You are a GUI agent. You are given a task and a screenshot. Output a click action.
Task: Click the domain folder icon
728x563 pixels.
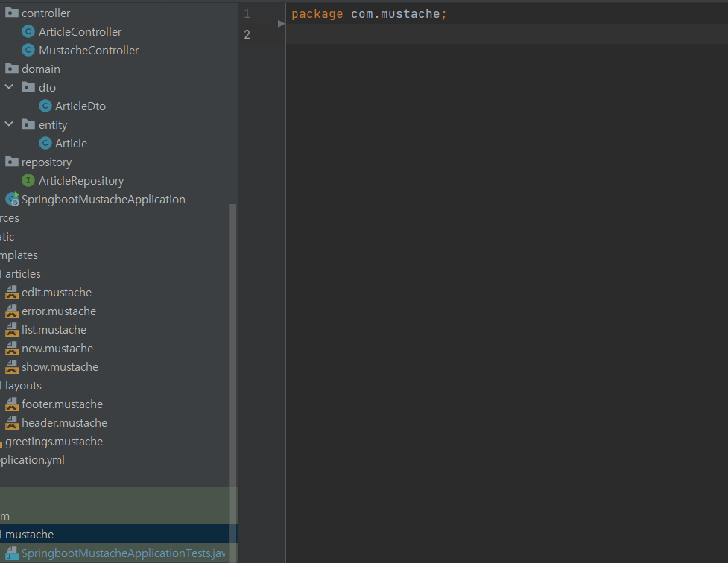tap(12, 69)
